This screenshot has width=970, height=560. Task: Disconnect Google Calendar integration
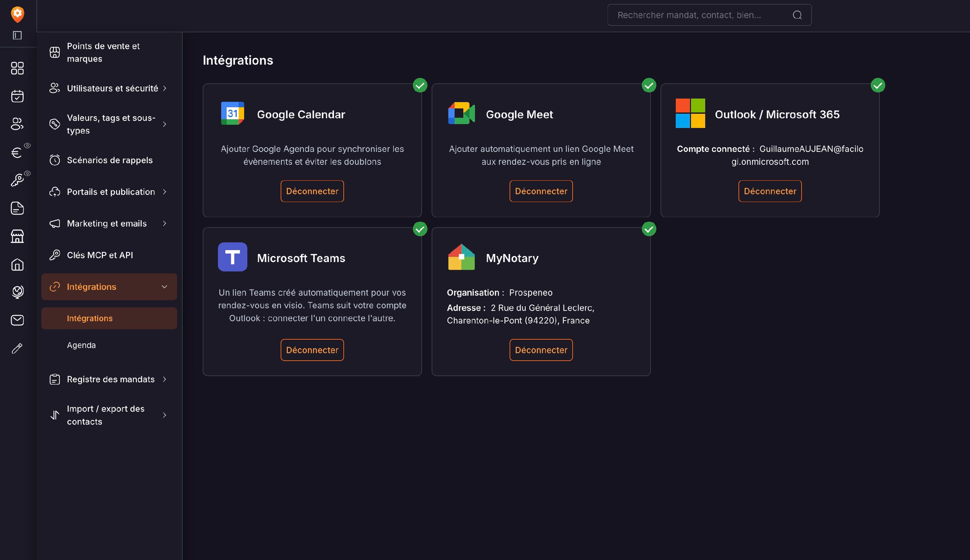(312, 191)
